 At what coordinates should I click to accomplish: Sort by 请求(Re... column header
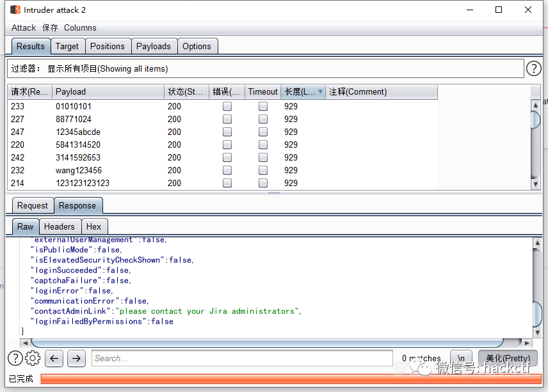[29, 92]
